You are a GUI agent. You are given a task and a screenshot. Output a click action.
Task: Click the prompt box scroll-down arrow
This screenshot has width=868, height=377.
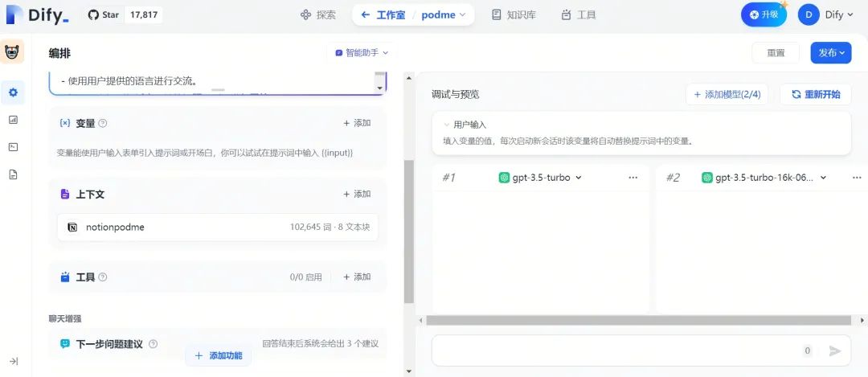click(379, 88)
